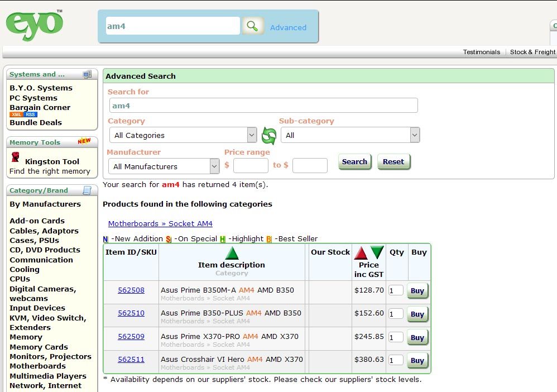Click the magnifier search icon
This screenshot has height=392, width=557.
[x=253, y=26]
